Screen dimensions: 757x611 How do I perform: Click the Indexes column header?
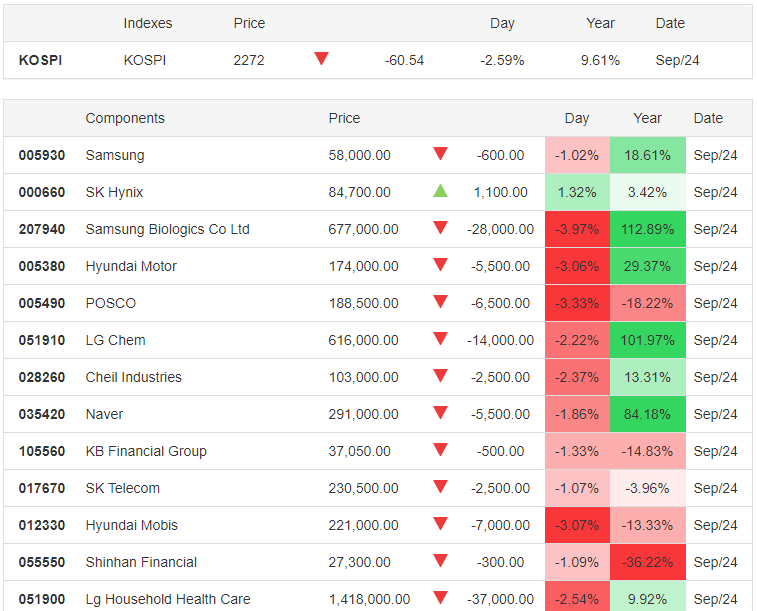[x=148, y=23]
